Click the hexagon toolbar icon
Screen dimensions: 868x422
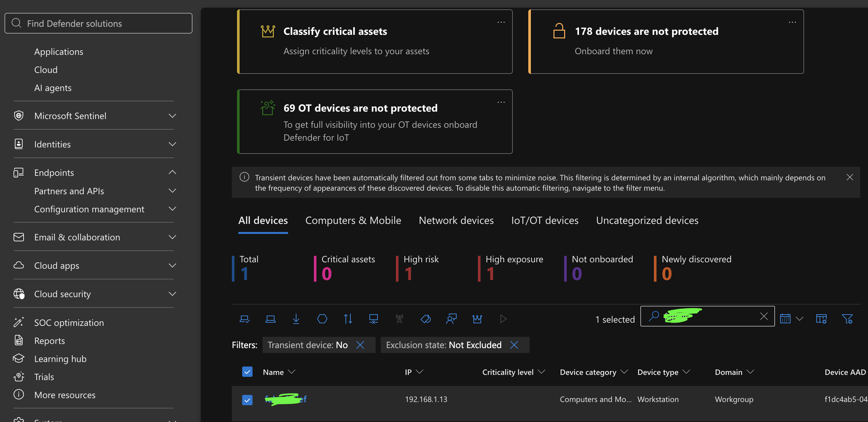pyautogui.click(x=322, y=319)
